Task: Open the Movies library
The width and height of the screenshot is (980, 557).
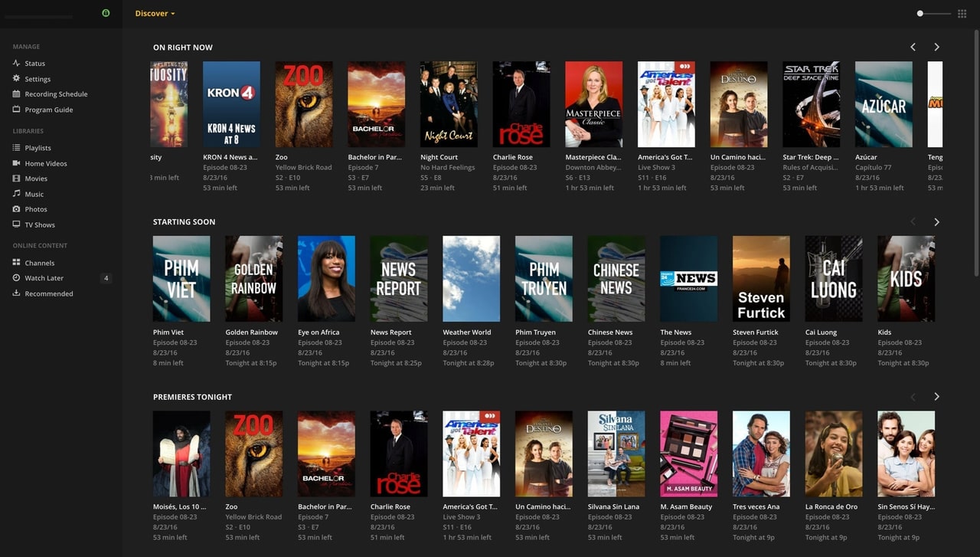Action: (35, 179)
